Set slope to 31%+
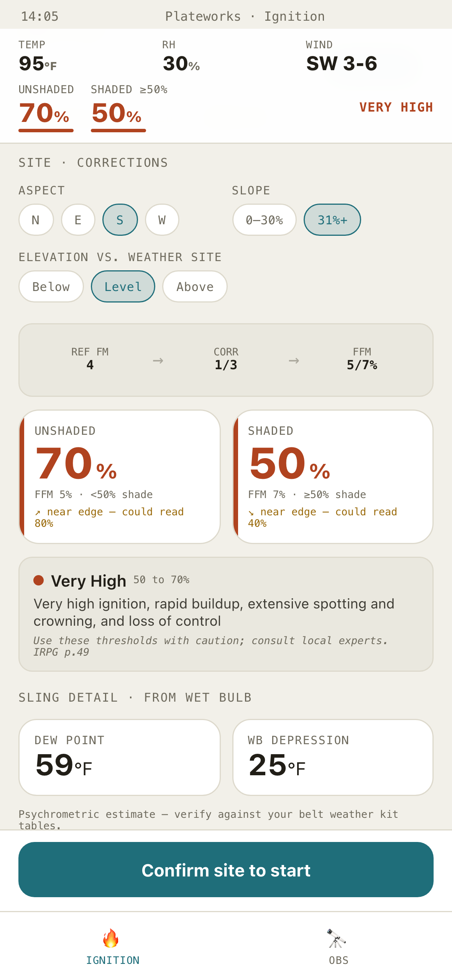The width and height of the screenshot is (452, 980). (332, 220)
